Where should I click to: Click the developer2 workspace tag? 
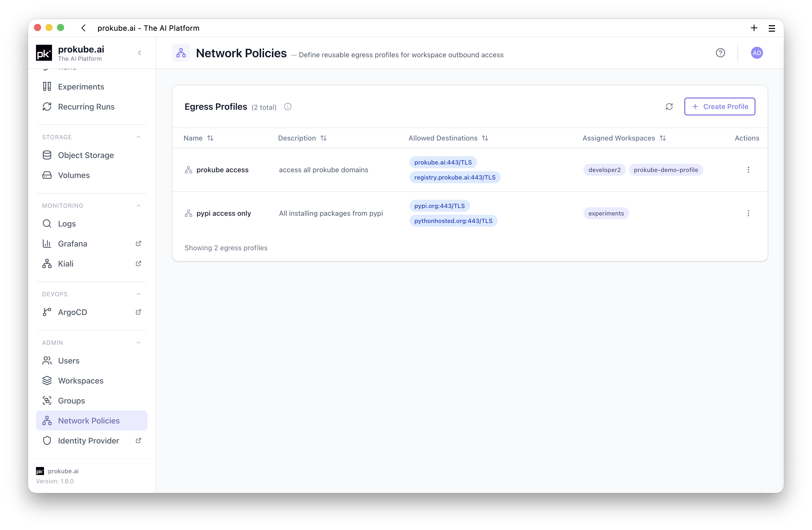click(604, 170)
